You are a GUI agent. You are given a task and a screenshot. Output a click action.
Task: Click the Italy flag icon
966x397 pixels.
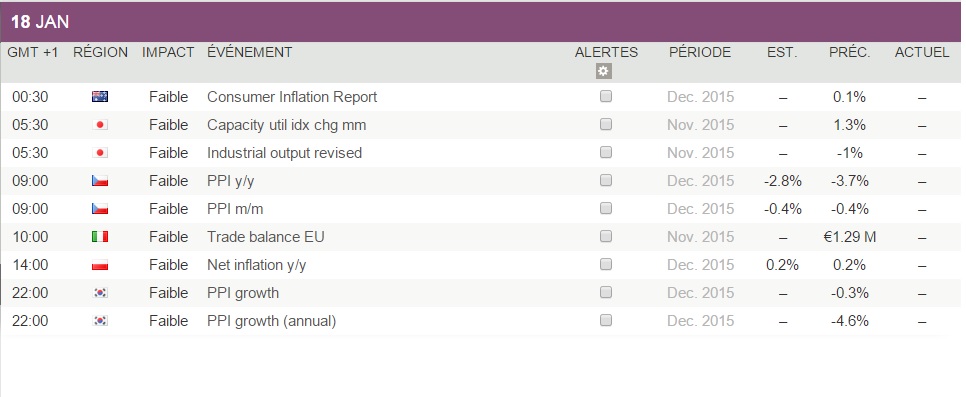tap(100, 237)
